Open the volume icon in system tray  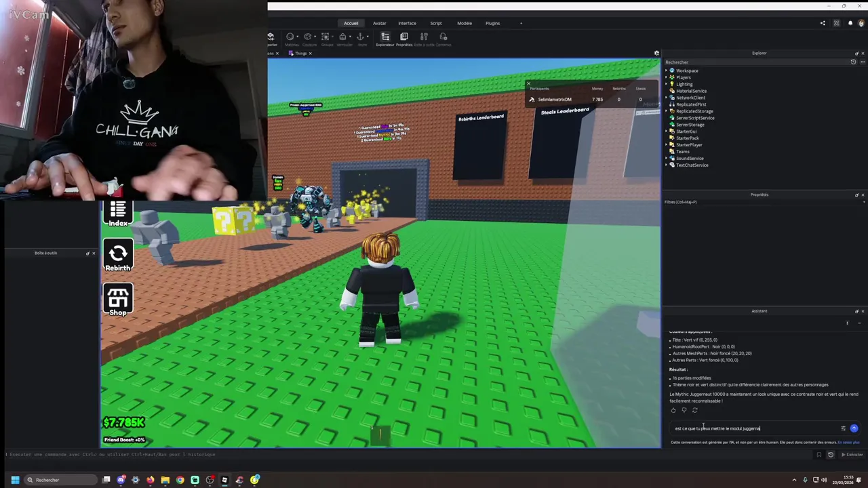point(824,480)
